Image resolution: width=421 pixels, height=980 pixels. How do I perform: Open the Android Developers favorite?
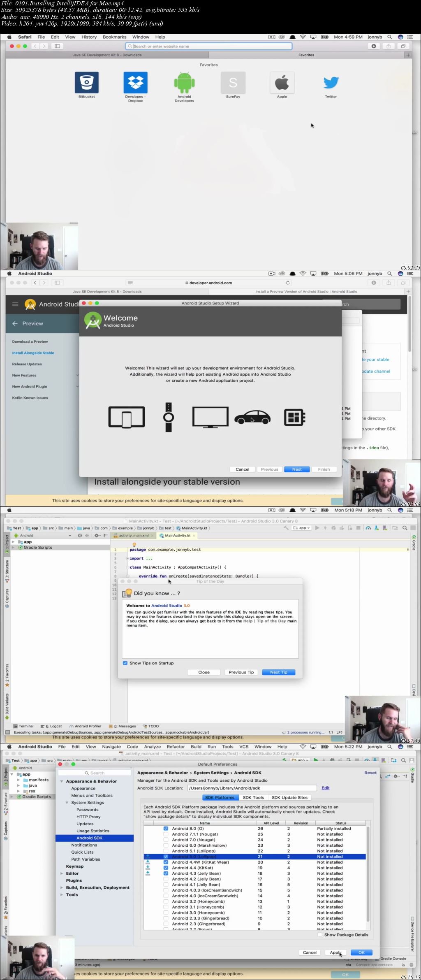(x=184, y=82)
